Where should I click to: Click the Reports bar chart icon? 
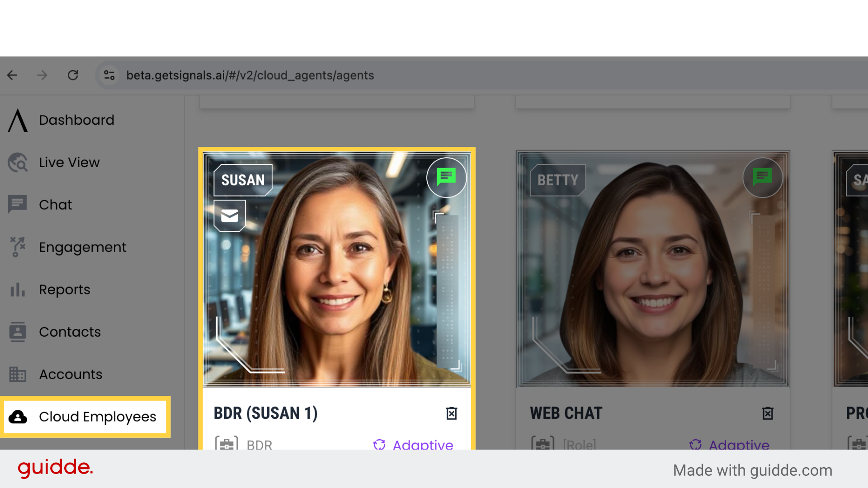[18, 290]
